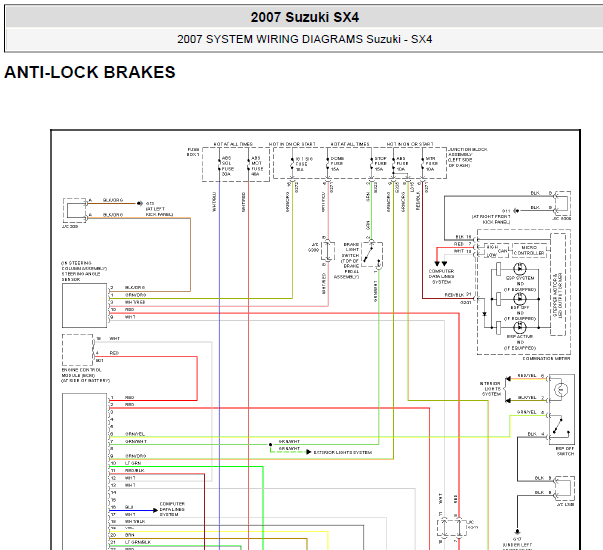This screenshot has height=550, width=603.
Task: Click the 'G13 (AT LEFT KICK PANEL)' ground label
Action: coord(159,209)
